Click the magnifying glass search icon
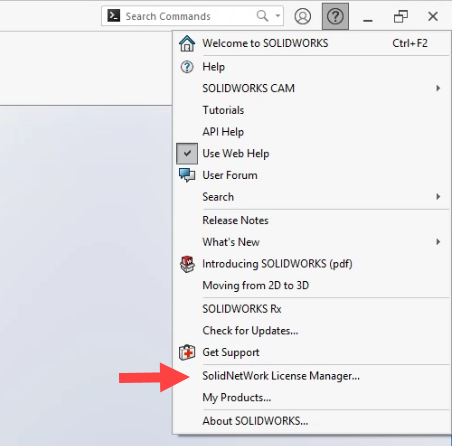 [x=262, y=16]
